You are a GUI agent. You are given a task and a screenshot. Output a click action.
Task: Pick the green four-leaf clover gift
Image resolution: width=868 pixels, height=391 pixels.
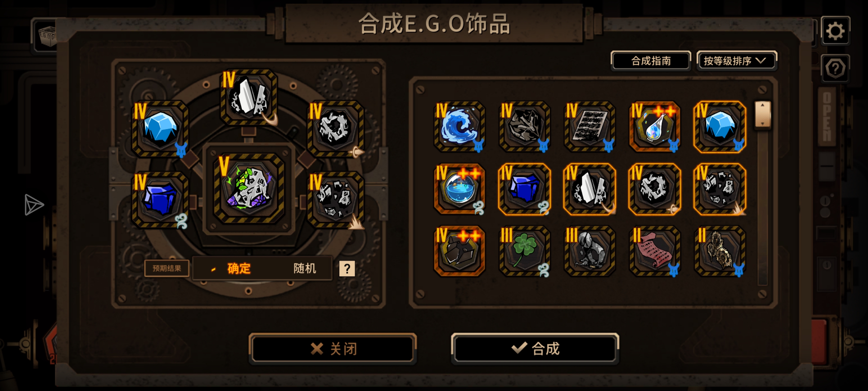click(524, 251)
